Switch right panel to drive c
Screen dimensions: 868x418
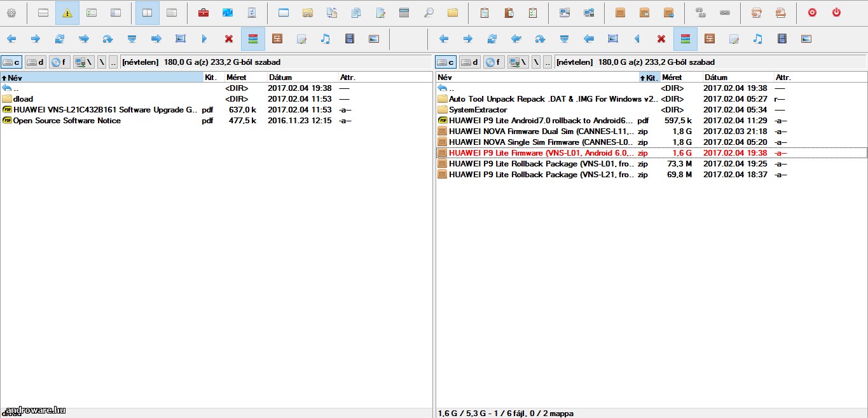pyautogui.click(x=446, y=62)
